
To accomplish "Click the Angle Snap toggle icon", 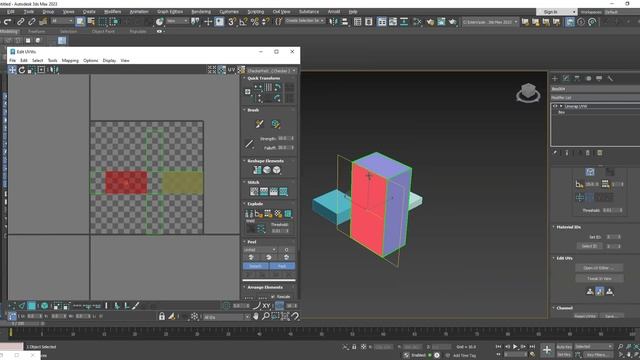I will (x=243, y=22).
